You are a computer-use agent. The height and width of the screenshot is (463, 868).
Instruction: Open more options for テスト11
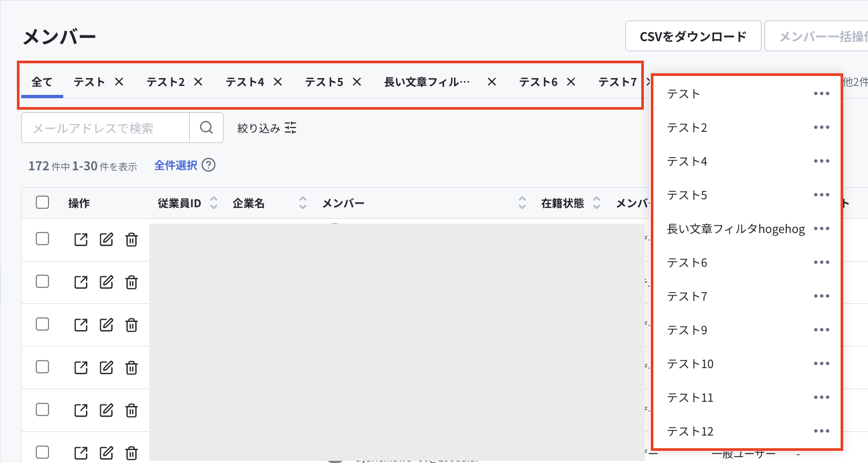pyautogui.click(x=822, y=397)
